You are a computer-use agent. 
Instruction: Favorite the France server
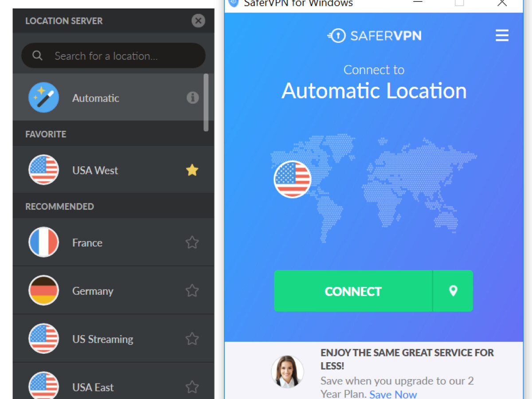(x=192, y=242)
